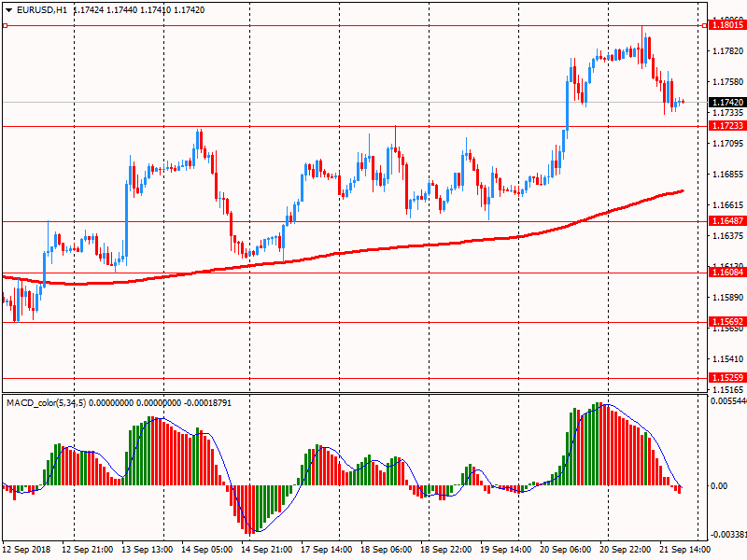Click the EURUSD,H1 chart title text
The image size is (747, 560).
42,10
